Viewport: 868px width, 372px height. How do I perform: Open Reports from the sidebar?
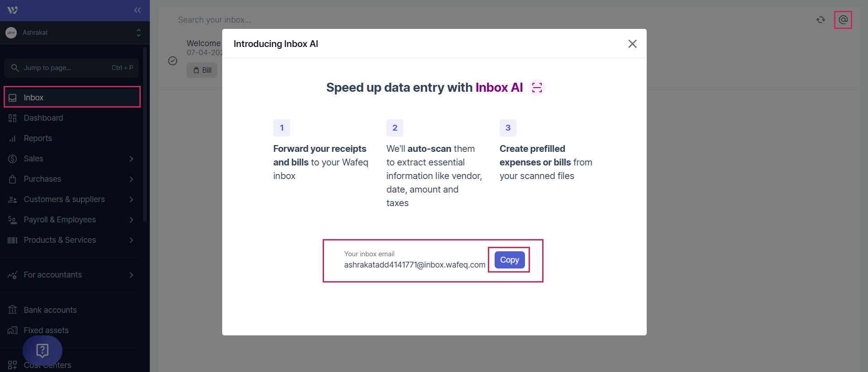[38, 138]
